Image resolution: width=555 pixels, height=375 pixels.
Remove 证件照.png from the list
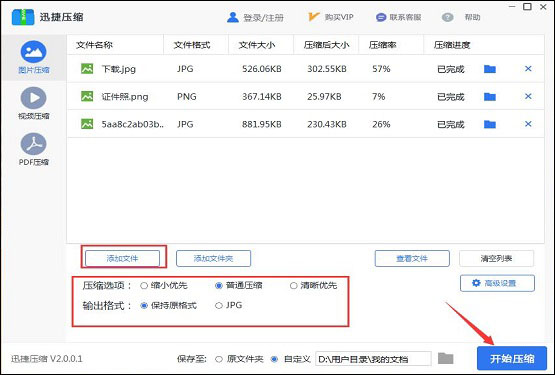(528, 96)
